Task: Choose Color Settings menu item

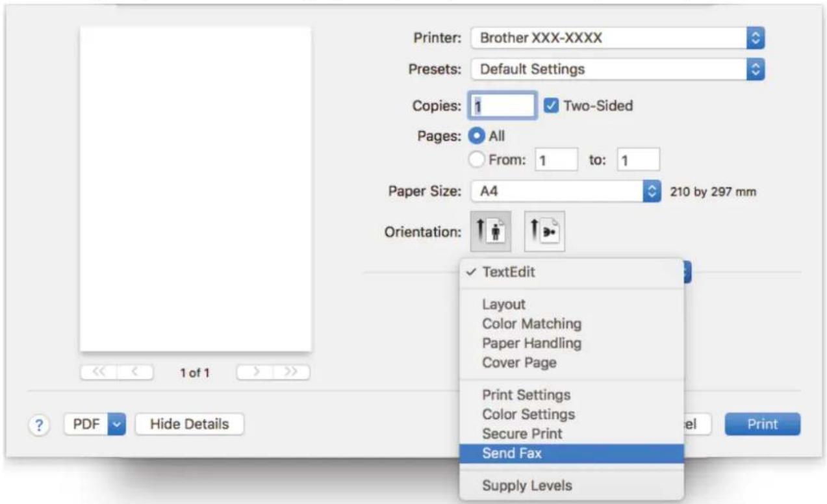Action: [572, 414]
